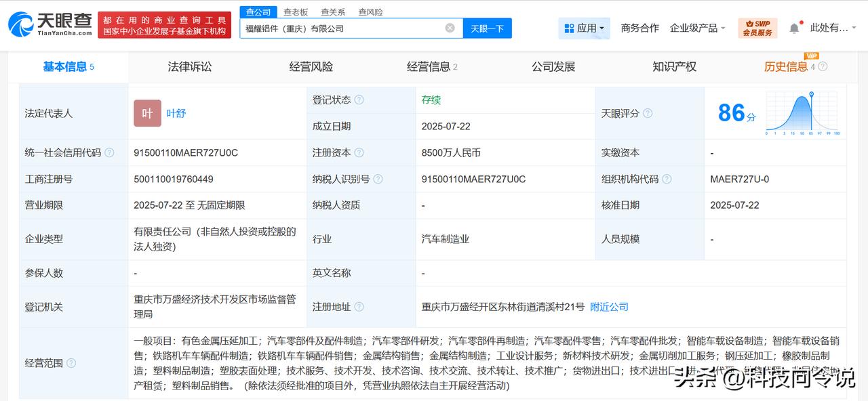Click the TianYanCha logo
This screenshot has height=401, width=868.
click(50, 24)
